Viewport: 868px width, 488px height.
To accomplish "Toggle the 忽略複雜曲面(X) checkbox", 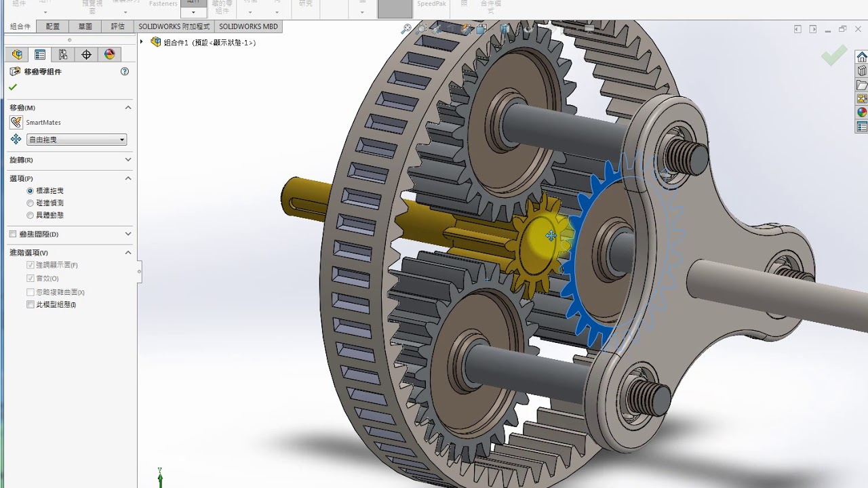I will click(x=31, y=292).
